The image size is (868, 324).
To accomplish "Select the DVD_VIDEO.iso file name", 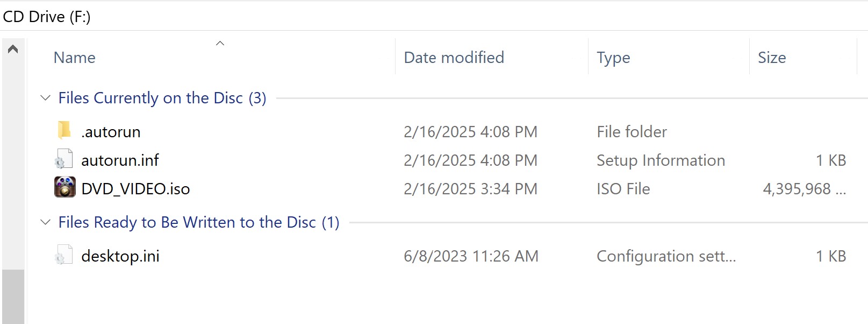I will tap(135, 189).
